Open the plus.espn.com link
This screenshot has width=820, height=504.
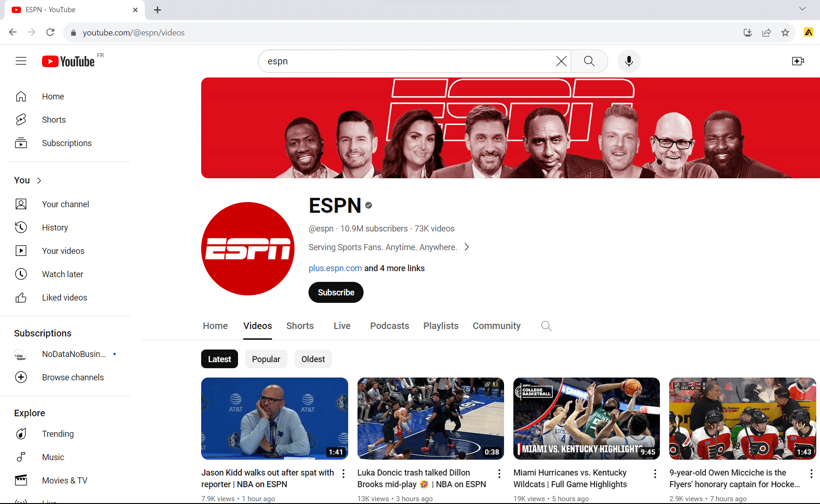click(x=335, y=268)
